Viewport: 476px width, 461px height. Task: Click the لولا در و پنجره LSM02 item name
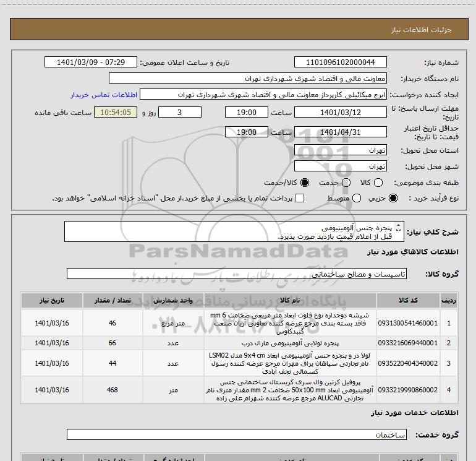tap(290, 363)
